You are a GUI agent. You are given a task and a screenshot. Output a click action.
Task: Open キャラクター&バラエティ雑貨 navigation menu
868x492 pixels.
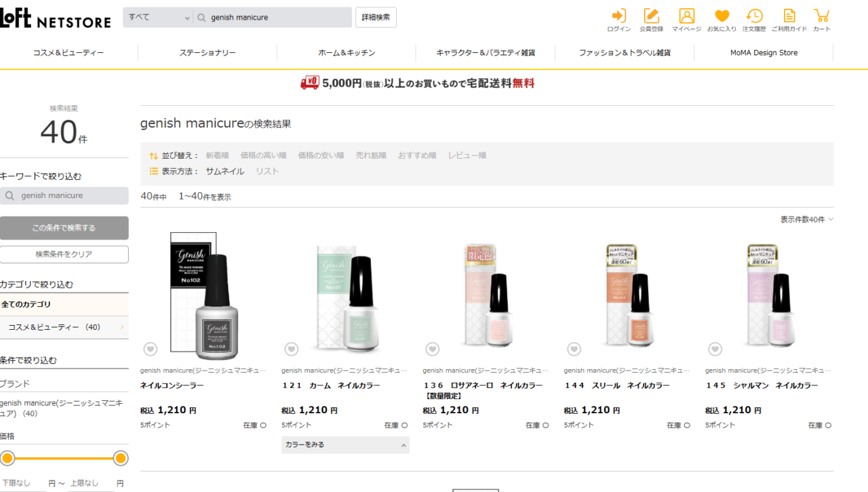pyautogui.click(x=486, y=53)
